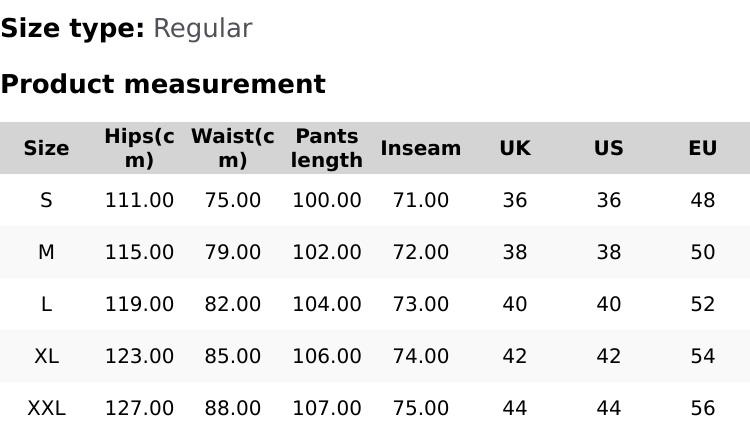Click hips value 111.00 for size S

[x=139, y=200]
